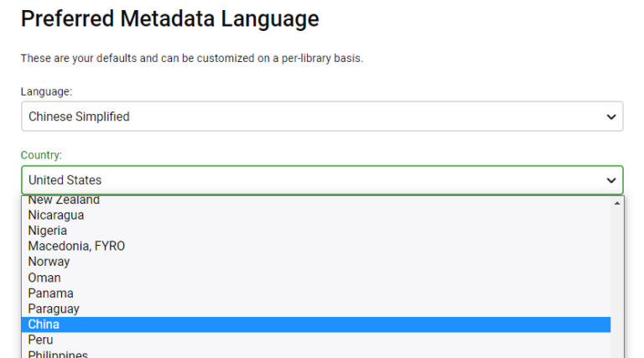Select Norway as the country
This screenshot has height=358, width=644.
pyautogui.click(x=49, y=262)
